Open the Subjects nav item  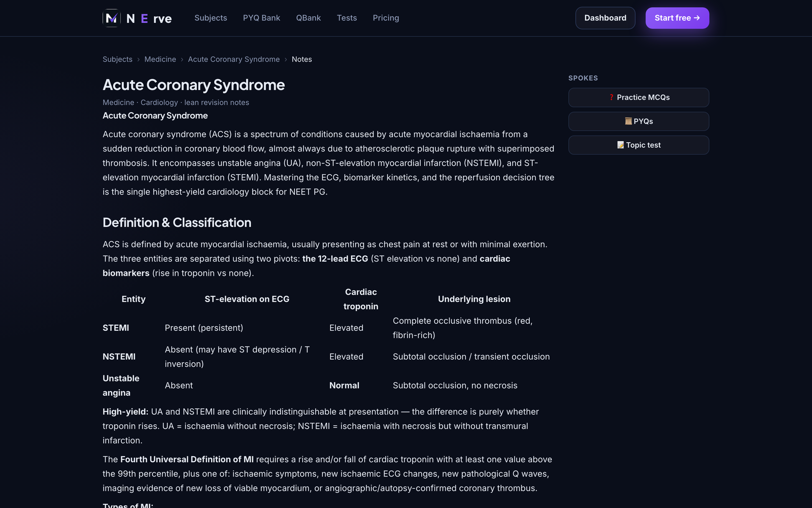coord(211,18)
